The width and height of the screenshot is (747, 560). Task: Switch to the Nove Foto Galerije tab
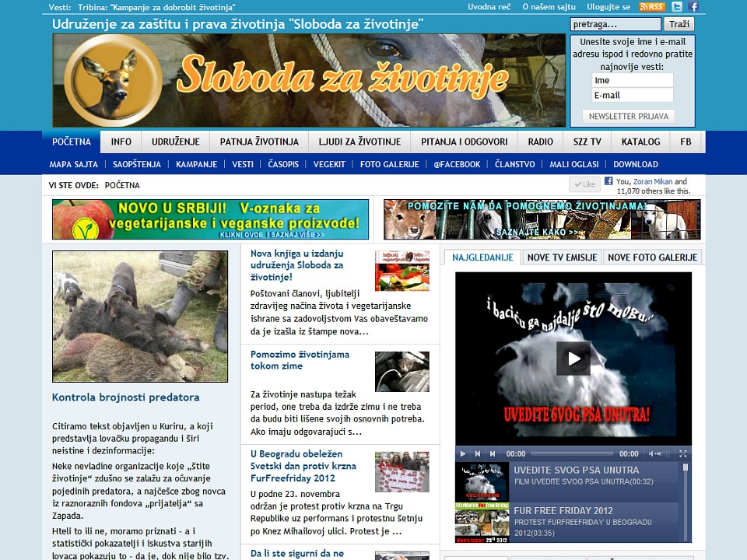(x=652, y=257)
